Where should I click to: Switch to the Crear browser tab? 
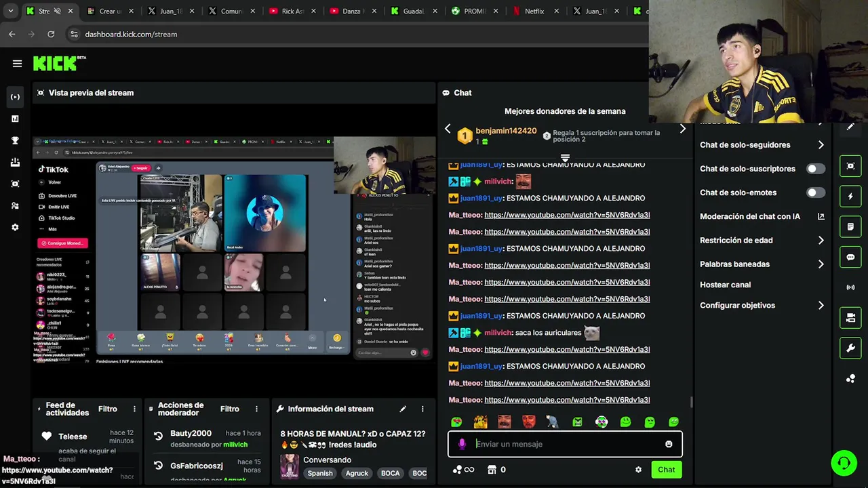(x=110, y=11)
